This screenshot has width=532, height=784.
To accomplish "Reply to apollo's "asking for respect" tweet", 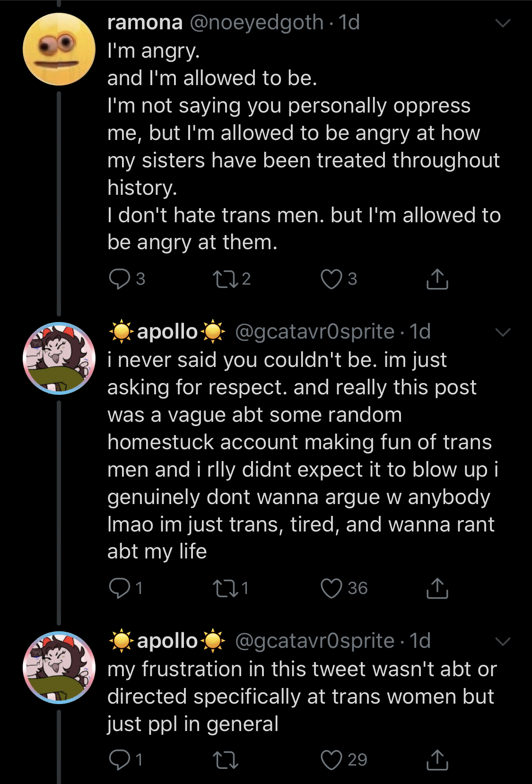I will tap(119, 588).
